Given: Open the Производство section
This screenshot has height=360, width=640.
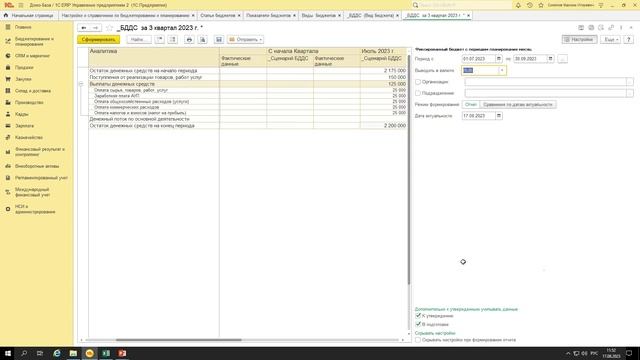Looking at the screenshot, I should [x=29, y=102].
